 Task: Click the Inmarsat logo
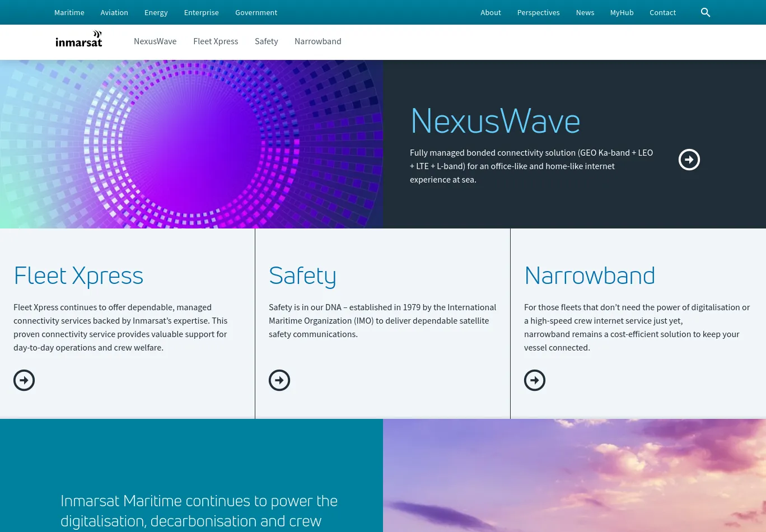point(79,39)
